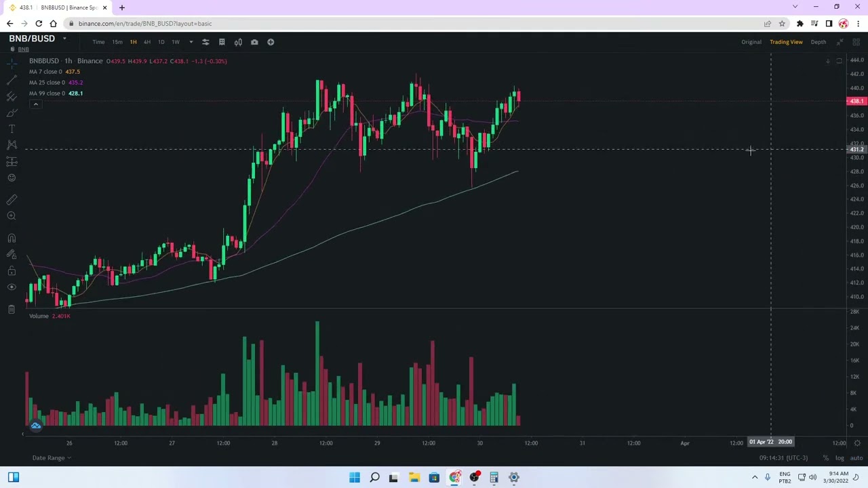Image resolution: width=868 pixels, height=488 pixels.
Task: Switch to Original chart view
Action: [751, 42]
